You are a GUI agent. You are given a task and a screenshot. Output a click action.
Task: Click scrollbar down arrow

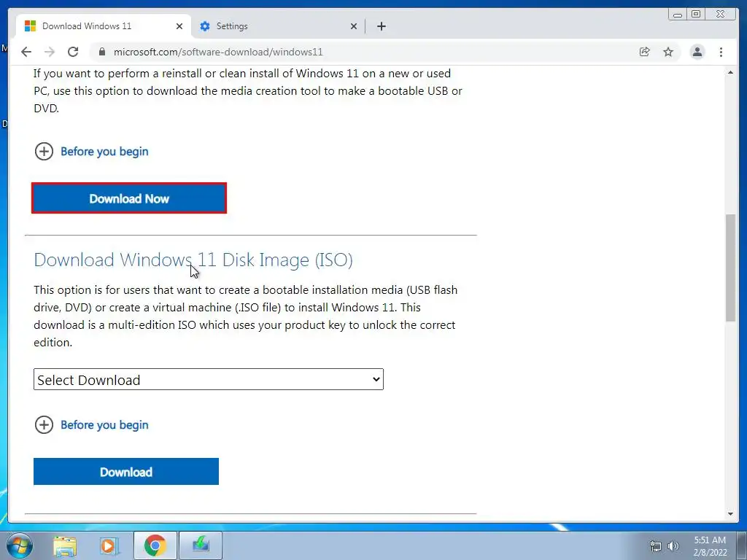coord(730,514)
